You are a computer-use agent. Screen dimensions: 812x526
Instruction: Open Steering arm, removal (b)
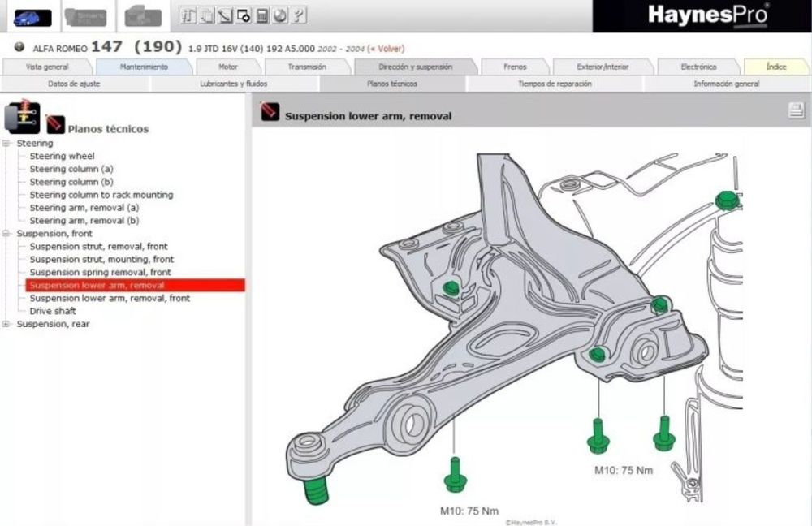pos(84,221)
